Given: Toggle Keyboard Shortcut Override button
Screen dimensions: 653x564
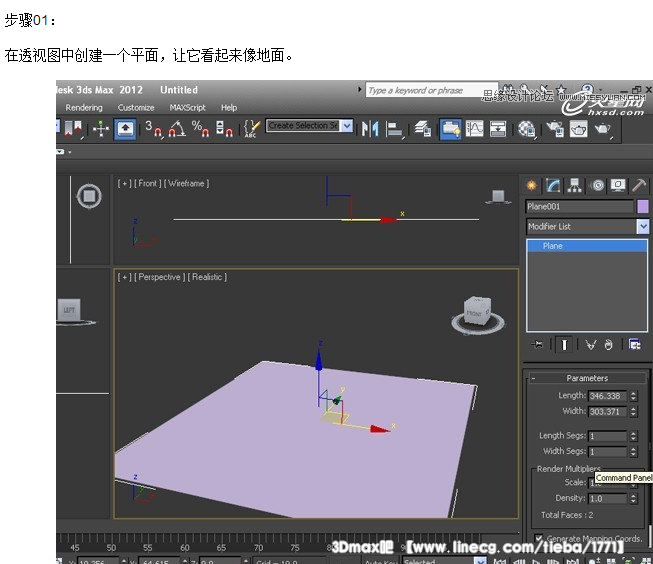Looking at the screenshot, I should tap(125, 129).
